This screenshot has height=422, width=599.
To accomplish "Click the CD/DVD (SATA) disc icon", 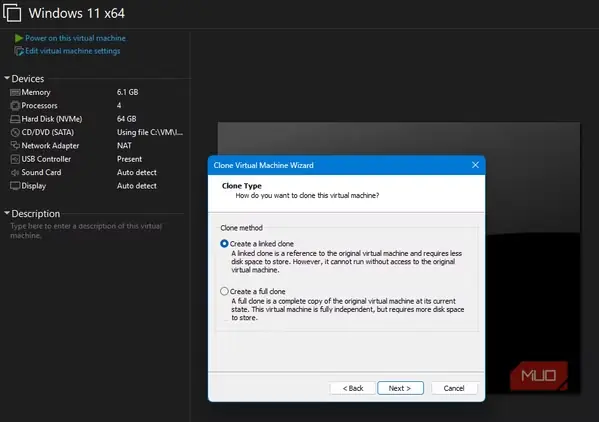I will tap(15, 133).
